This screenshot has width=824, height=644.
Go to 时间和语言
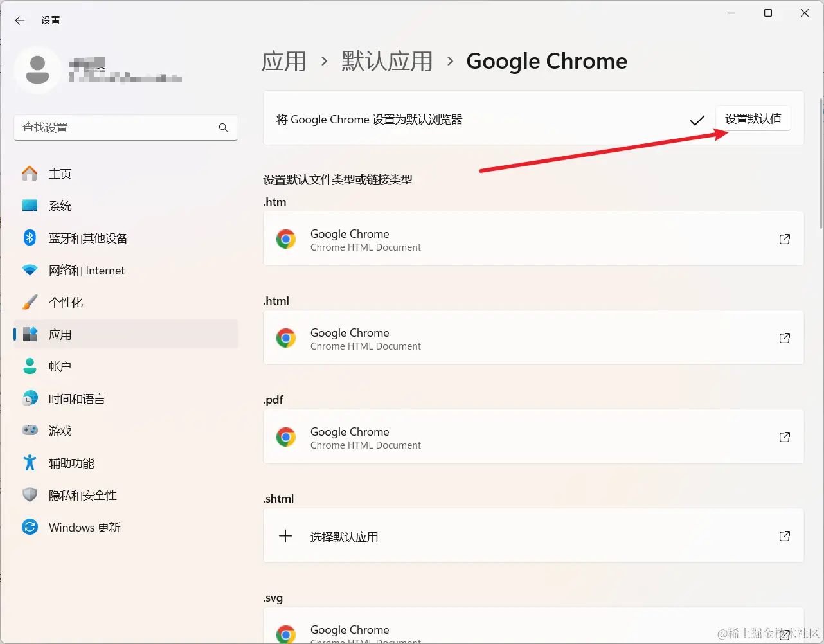point(126,398)
